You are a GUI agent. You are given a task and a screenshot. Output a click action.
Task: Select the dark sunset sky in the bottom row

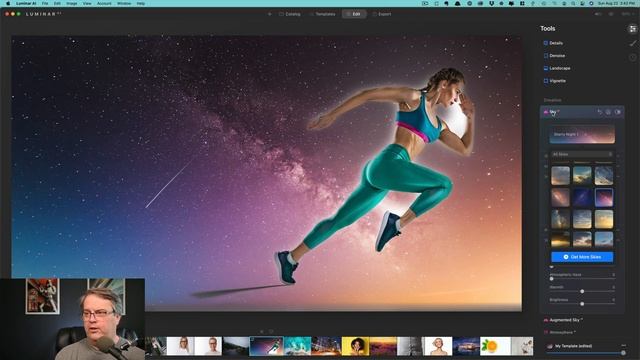560,240
